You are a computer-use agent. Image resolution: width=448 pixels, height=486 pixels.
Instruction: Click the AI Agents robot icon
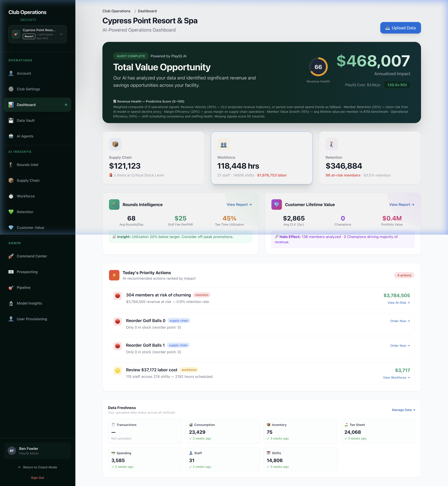(x=11, y=136)
